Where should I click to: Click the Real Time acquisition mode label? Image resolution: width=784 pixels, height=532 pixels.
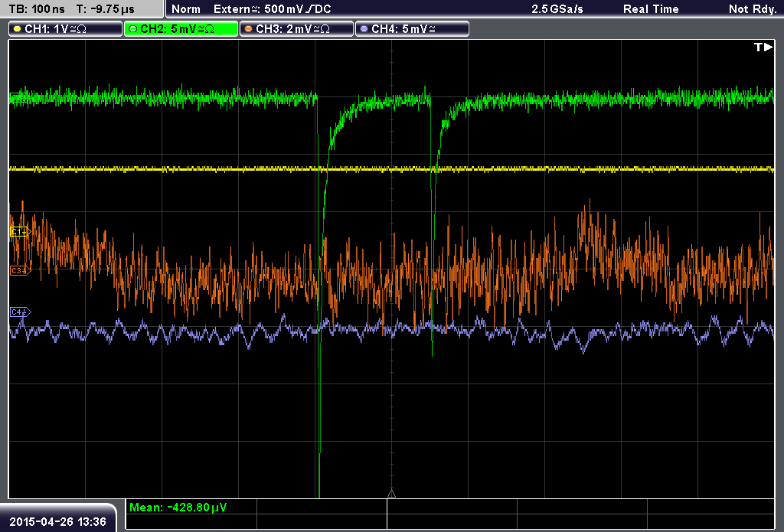pyautogui.click(x=651, y=9)
